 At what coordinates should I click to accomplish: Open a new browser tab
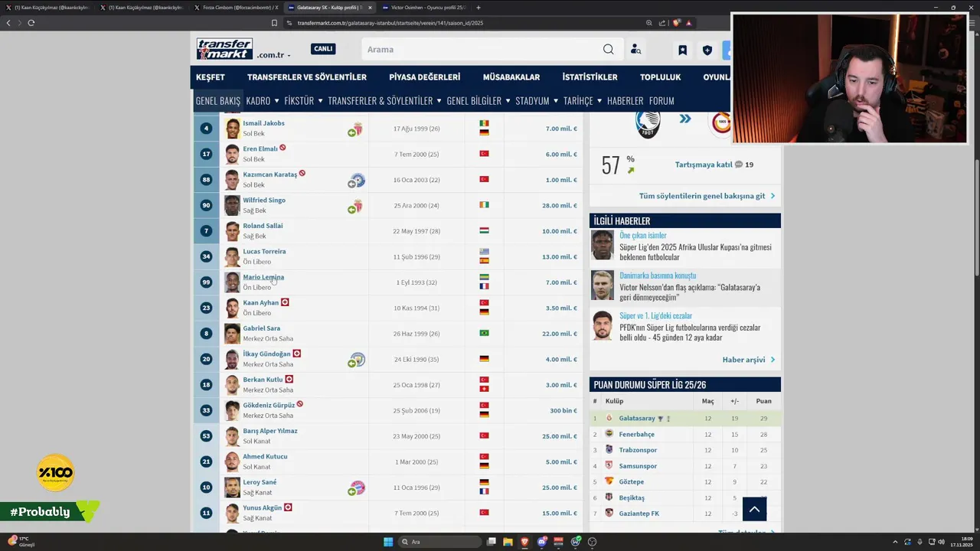tap(479, 8)
